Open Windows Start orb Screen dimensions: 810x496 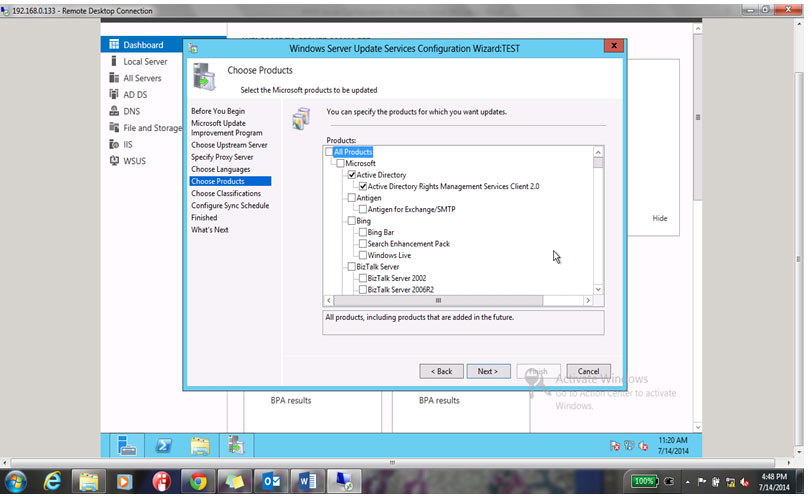coord(15,482)
